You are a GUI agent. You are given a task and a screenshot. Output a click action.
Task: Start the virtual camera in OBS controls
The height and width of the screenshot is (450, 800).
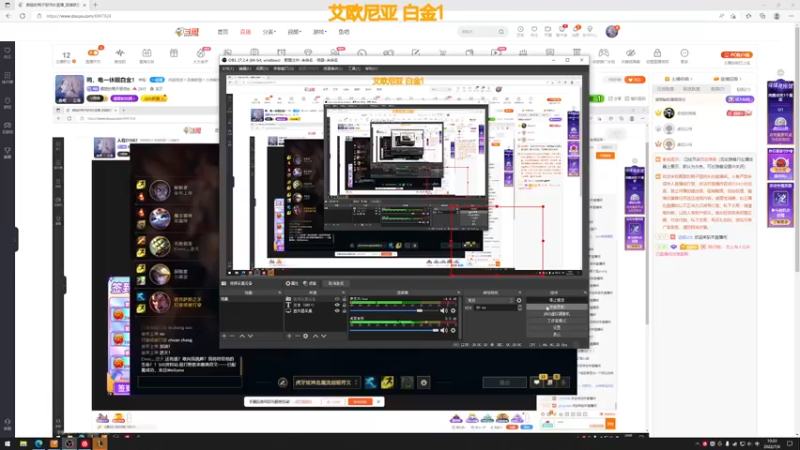[x=556, y=314]
